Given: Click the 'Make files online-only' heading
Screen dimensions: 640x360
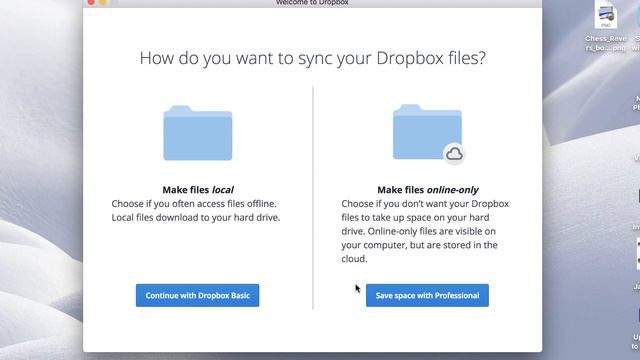Looking at the screenshot, I should [x=428, y=190].
